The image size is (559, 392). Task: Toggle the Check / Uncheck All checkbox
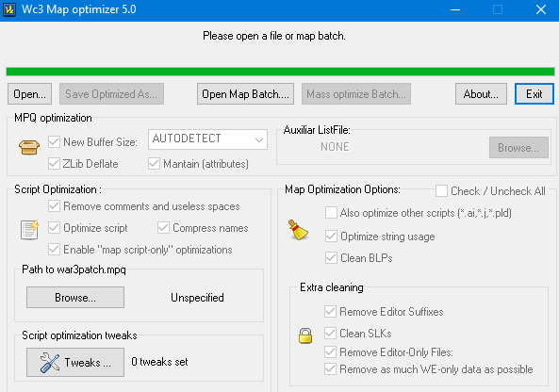coord(441,191)
